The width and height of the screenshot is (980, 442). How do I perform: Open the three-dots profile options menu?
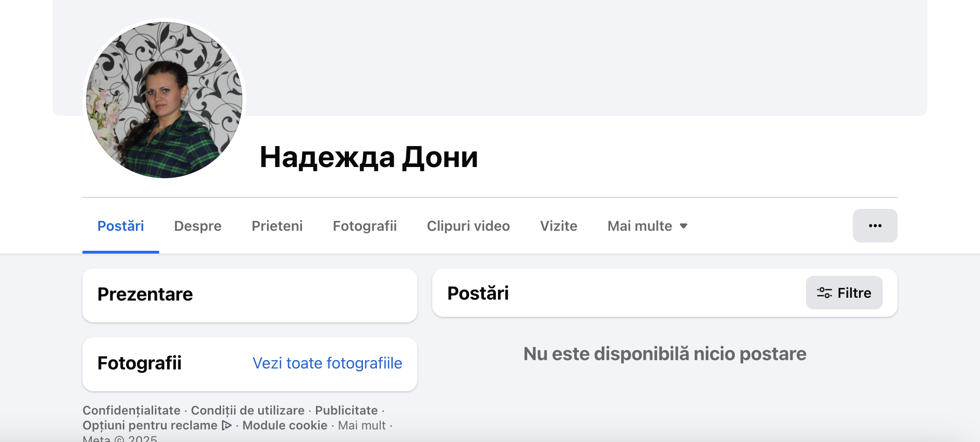875,226
